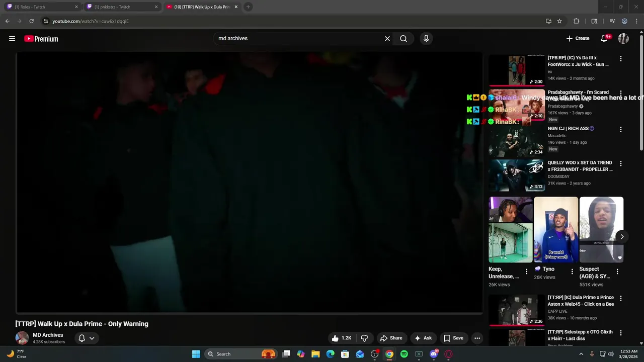Bookmark this page with star icon
Viewport: 644px width, 362px height.
coord(559,21)
